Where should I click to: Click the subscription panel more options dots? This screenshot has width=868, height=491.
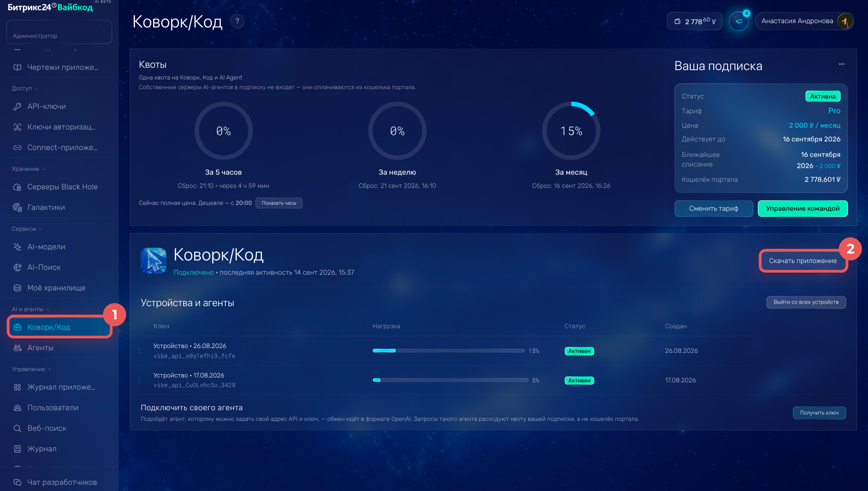[841, 64]
